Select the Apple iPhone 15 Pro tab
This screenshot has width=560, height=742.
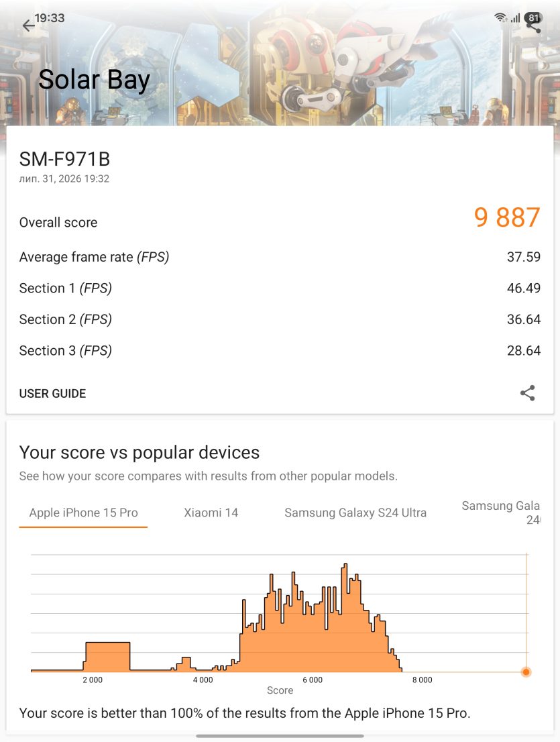pyautogui.click(x=83, y=513)
